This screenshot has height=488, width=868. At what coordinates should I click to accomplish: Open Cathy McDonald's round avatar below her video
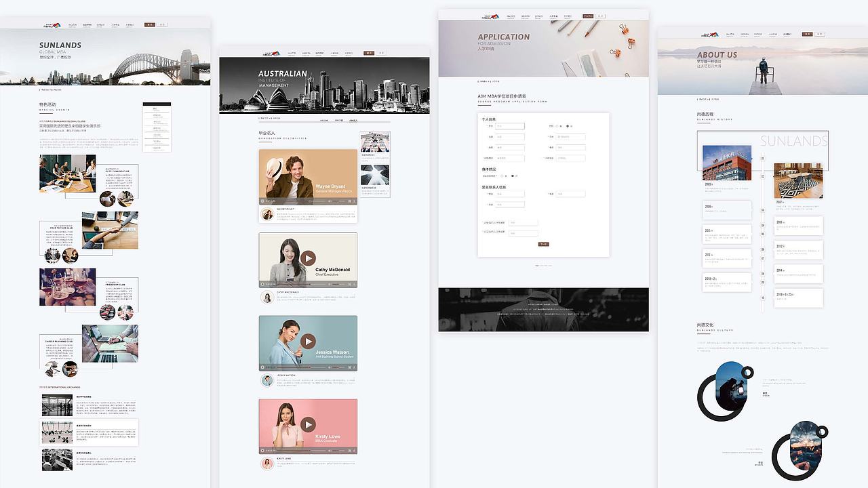coord(267,298)
